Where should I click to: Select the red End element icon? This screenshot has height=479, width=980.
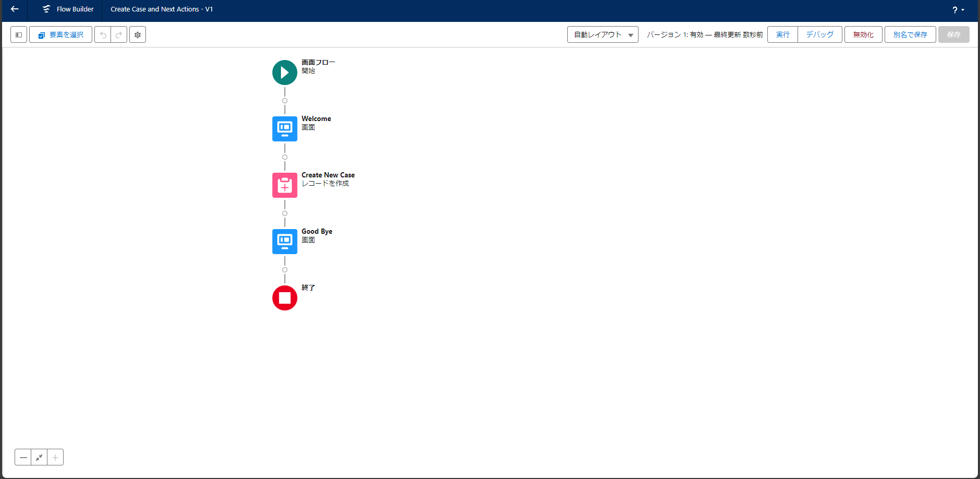pos(285,298)
